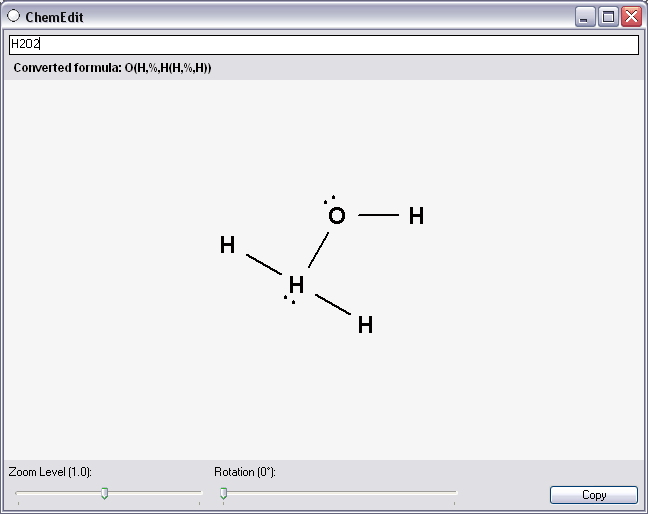Click the formula input field containing H2O2

point(324,44)
